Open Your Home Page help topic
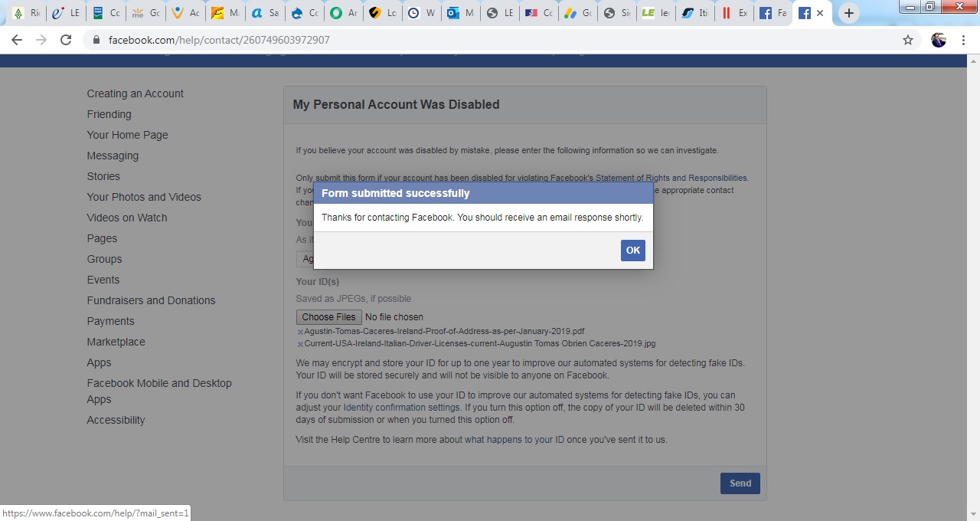Screen dimensions: 980x521 (x=128, y=135)
